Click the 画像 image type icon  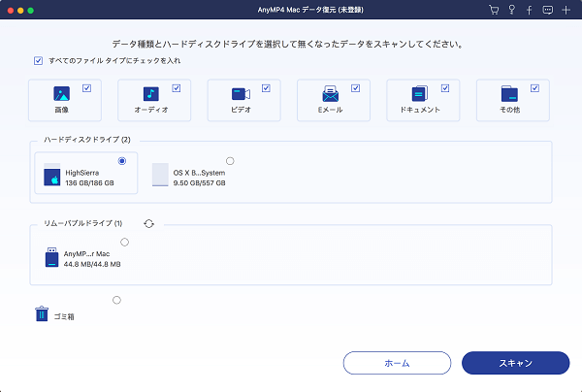coord(62,93)
